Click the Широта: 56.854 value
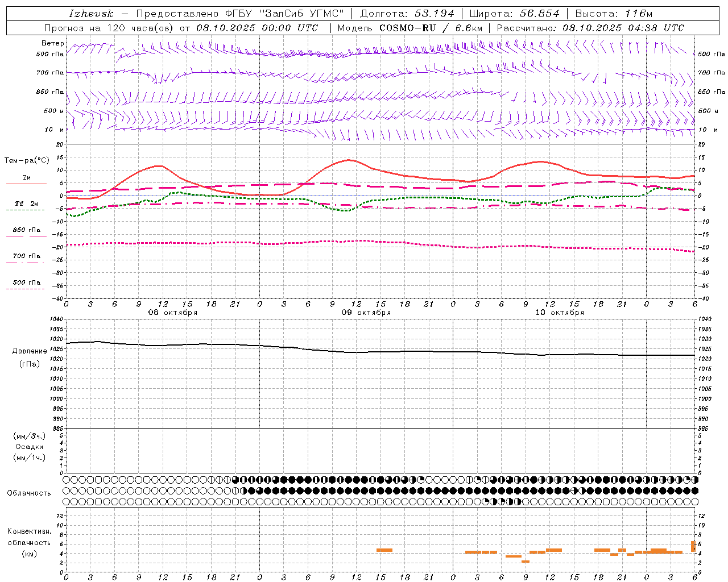Viewport: 728px width, 582px height. click(514, 14)
